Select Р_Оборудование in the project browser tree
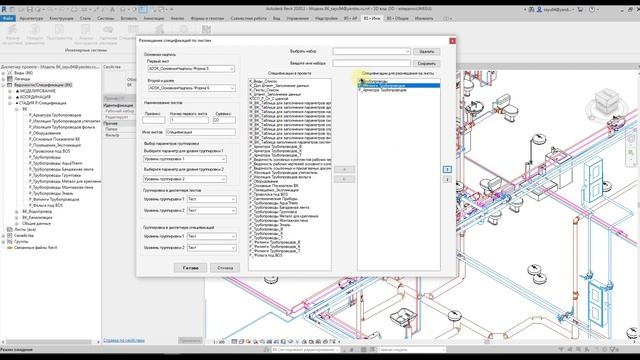The height and width of the screenshot is (360, 640). 44,133
